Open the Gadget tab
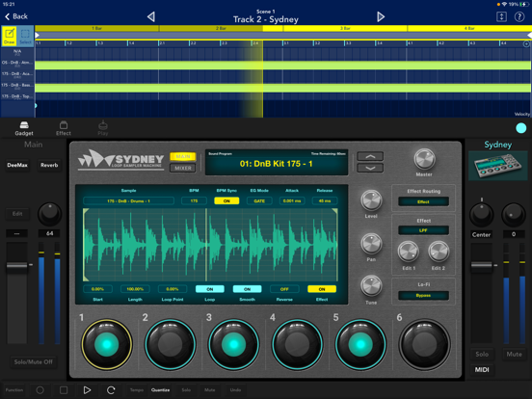This screenshot has width=532, height=399. click(x=24, y=128)
